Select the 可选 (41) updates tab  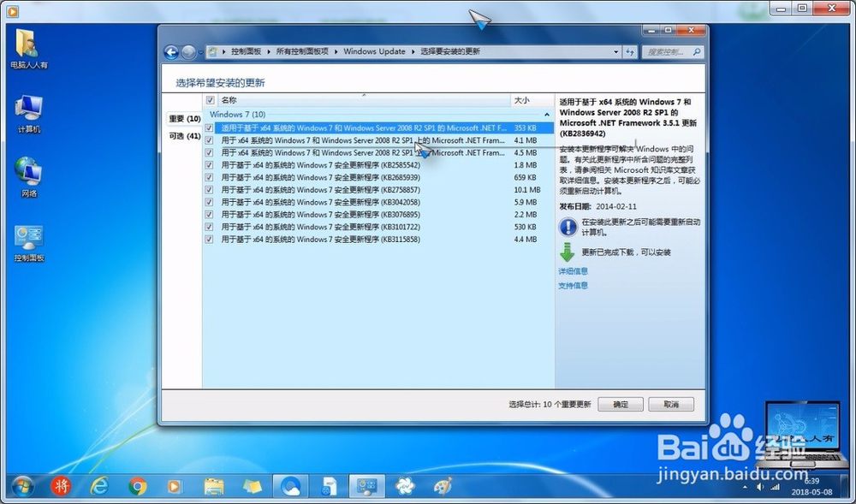[x=185, y=136]
